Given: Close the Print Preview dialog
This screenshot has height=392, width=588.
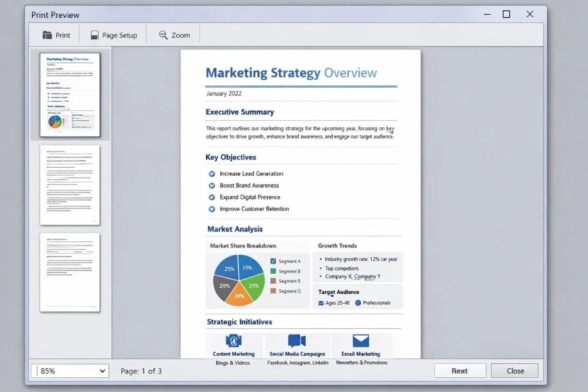Looking at the screenshot, I should pos(514,371).
